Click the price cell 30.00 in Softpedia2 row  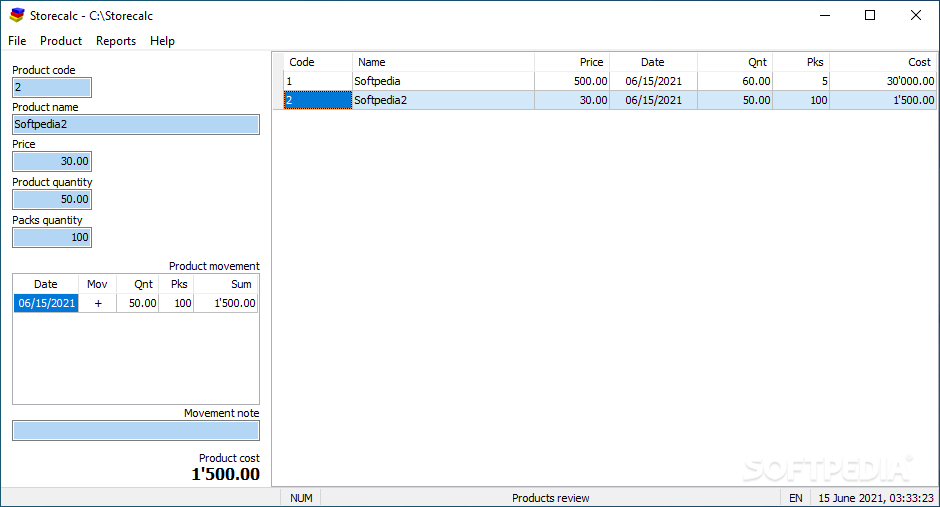[x=572, y=100]
